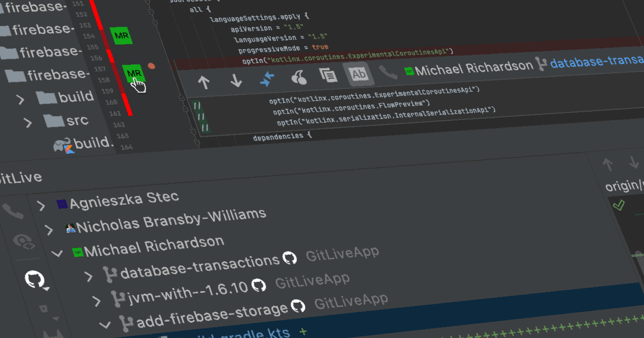Screen dimensions: 644x338
Task: Collapse the Michael Richardson node
Action: [x=58, y=253]
